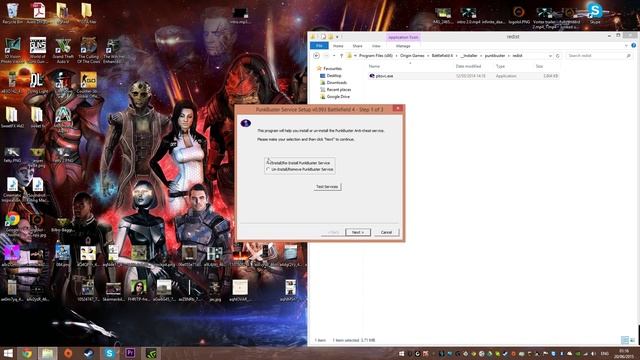Open File Explorer taskbar button
This screenshot has width=640, height=360.
(48, 353)
